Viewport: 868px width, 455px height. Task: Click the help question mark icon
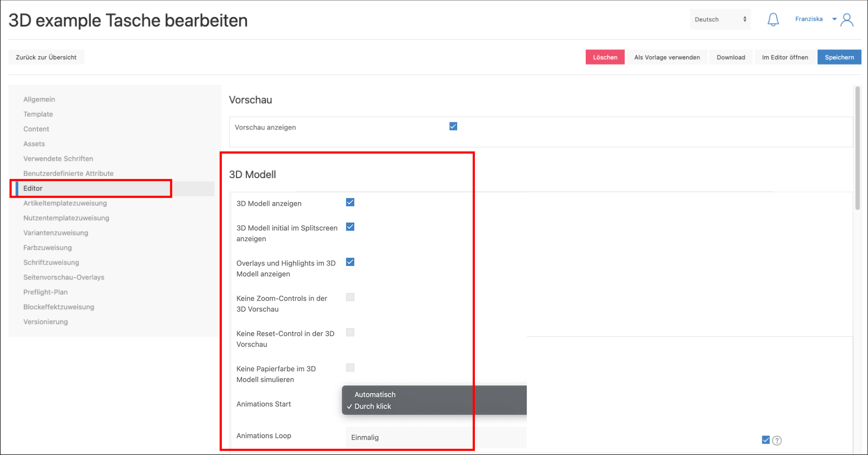(777, 440)
